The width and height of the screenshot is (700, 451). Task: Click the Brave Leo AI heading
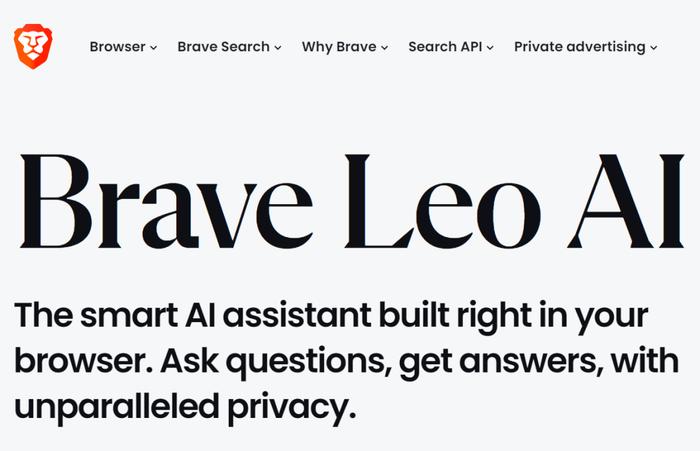coord(352,201)
